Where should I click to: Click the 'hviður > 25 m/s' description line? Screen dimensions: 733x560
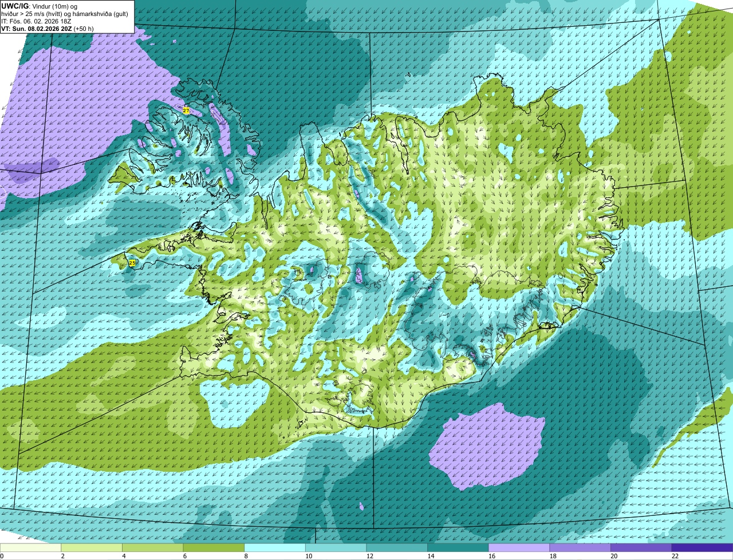pos(65,13)
